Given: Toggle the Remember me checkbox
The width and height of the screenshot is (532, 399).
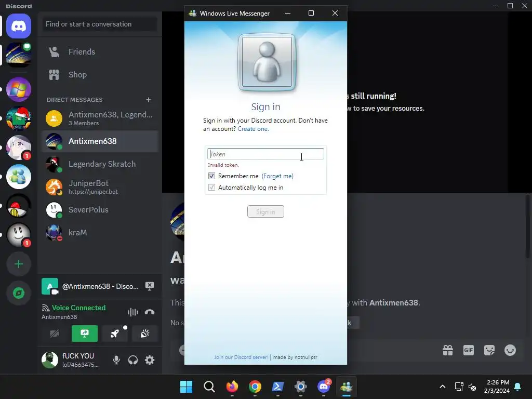Looking at the screenshot, I should (x=212, y=176).
